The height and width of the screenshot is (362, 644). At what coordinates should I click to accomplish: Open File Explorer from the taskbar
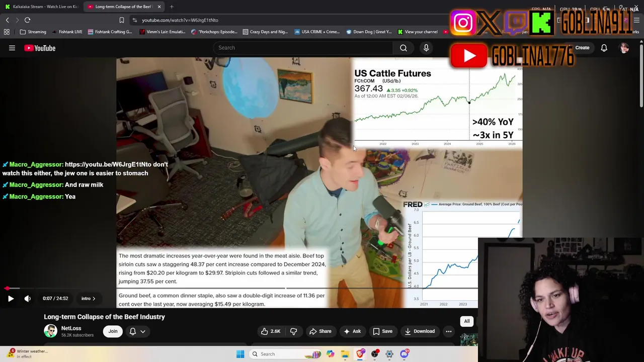click(345, 354)
